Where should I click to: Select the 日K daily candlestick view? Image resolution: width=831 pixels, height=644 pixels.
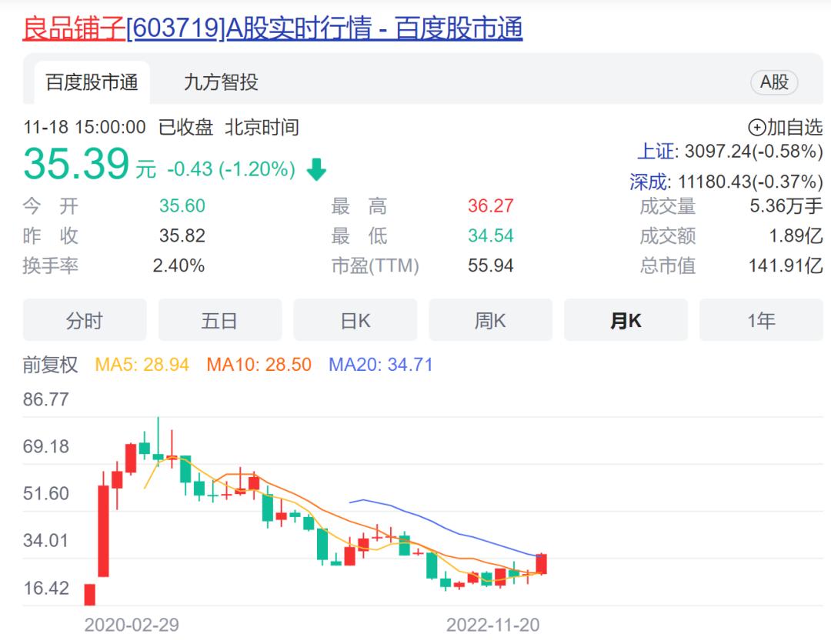[x=355, y=320]
